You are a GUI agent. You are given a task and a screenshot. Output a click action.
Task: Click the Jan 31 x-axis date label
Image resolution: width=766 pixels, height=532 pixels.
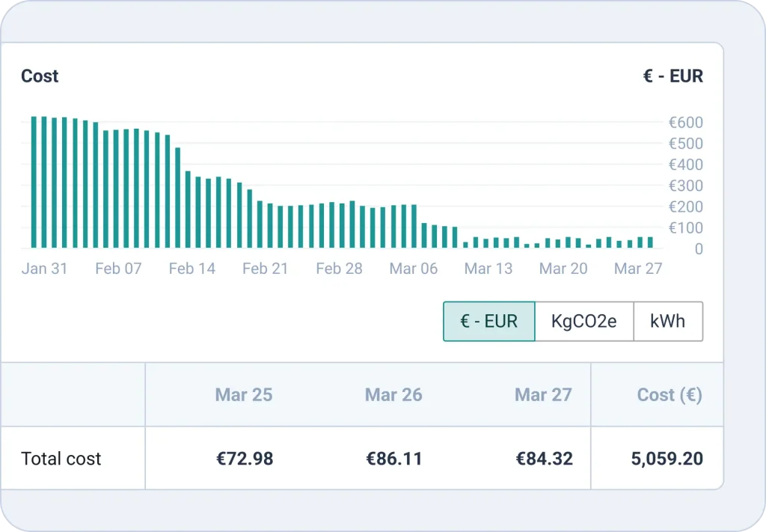click(44, 269)
